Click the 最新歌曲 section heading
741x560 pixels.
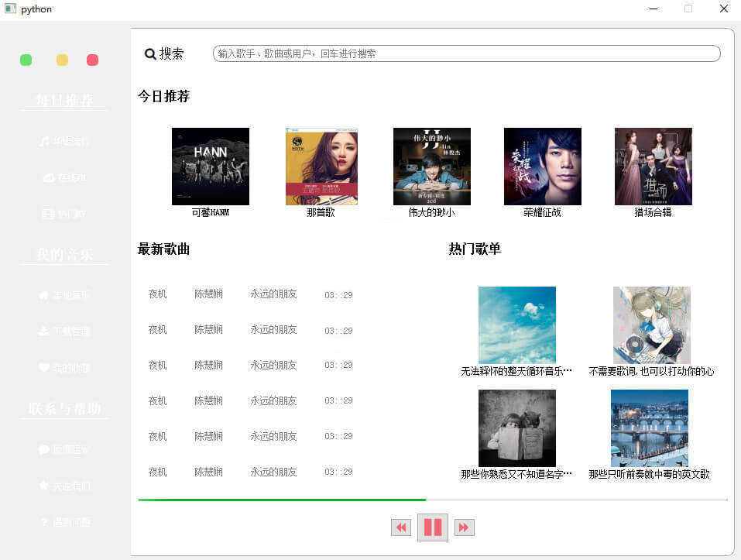click(x=163, y=249)
